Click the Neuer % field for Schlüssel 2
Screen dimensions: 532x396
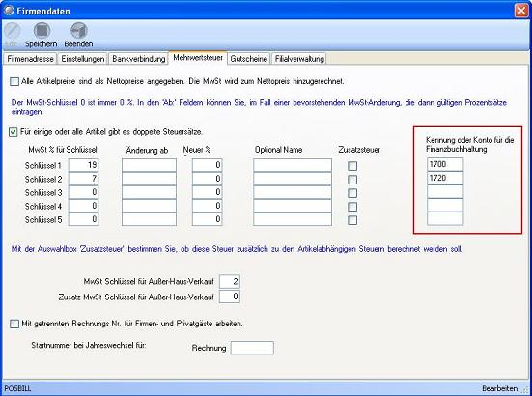point(208,179)
